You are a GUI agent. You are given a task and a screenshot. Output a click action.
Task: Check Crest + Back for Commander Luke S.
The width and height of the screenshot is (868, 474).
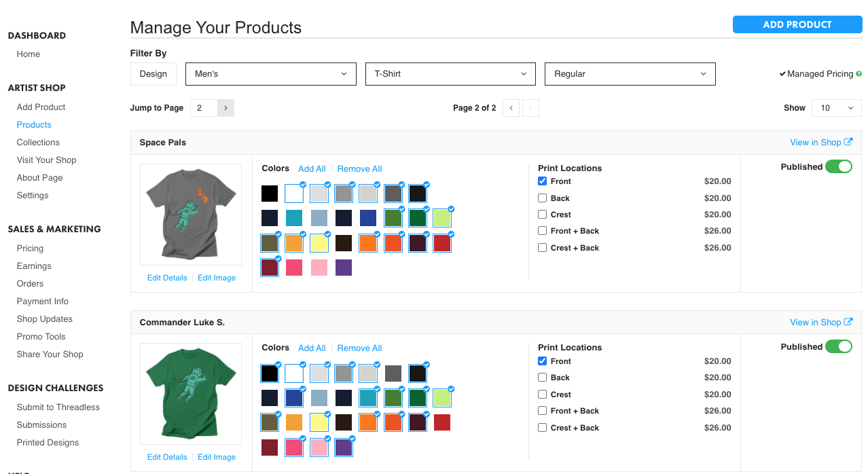click(542, 428)
